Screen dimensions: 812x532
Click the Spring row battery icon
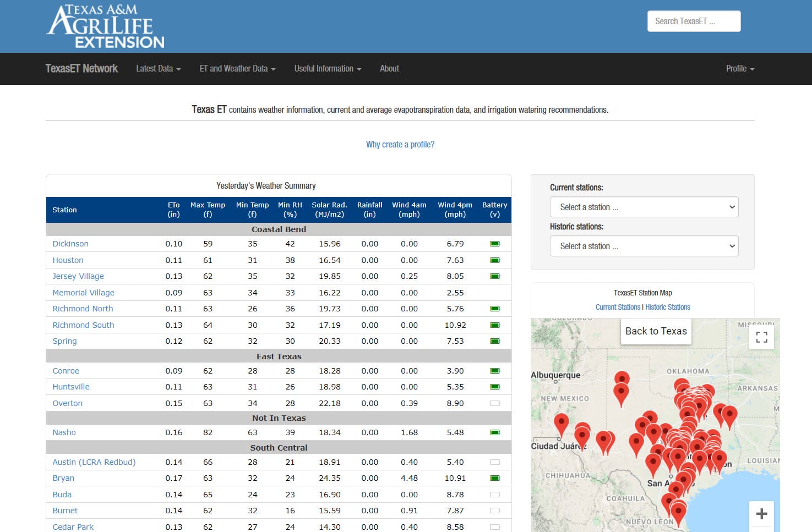point(495,341)
